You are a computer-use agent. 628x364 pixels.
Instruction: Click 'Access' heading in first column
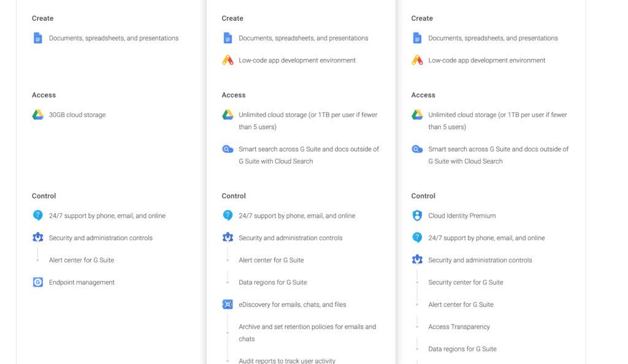click(x=44, y=95)
